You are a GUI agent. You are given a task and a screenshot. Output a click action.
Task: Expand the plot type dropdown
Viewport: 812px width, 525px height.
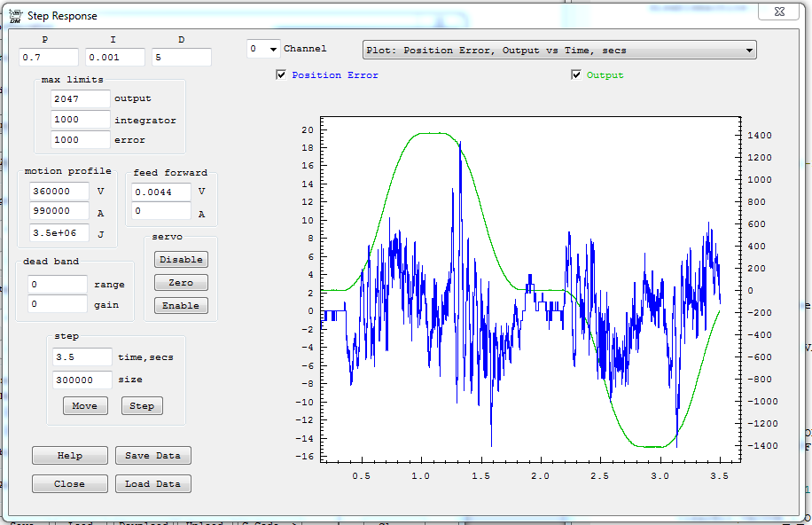(x=749, y=51)
